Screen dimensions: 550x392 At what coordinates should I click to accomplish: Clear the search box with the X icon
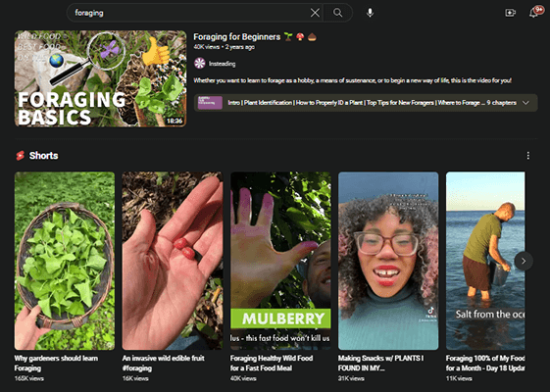tap(315, 13)
